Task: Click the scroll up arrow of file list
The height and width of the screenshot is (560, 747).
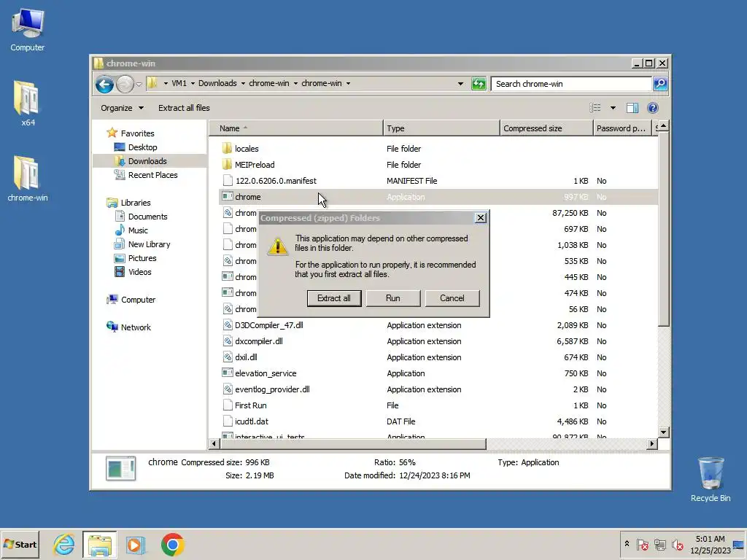Action: pyautogui.click(x=663, y=126)
